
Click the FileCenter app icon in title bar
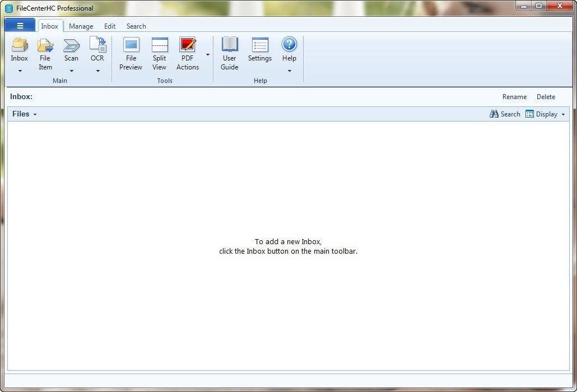coord(9,8)
